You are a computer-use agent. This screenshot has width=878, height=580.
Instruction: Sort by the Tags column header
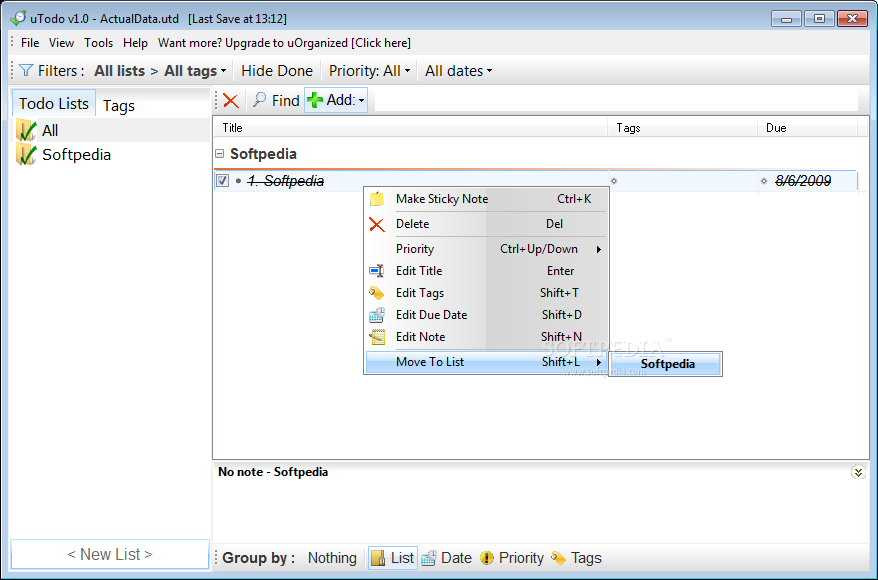683,128
